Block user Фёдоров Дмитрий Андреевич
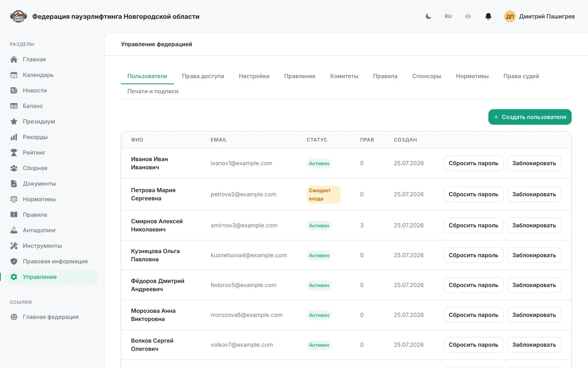This screenshot has width=588, height=368. click(534, 285)
